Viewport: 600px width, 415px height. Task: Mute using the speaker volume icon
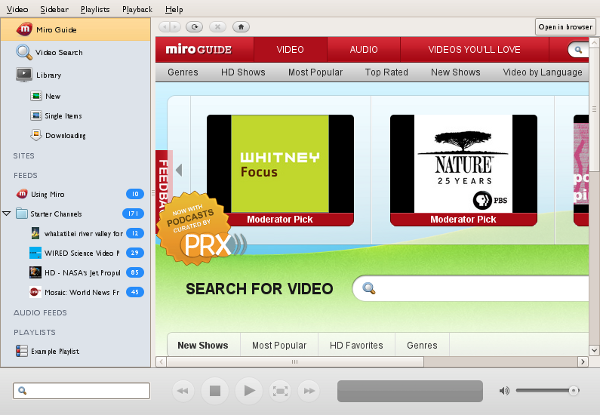[x=504, y=390]
